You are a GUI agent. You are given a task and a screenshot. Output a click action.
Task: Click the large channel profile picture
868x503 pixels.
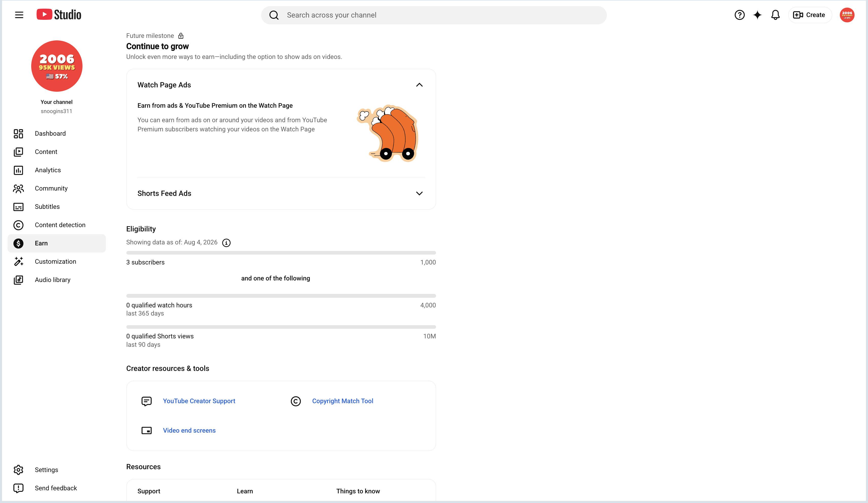(57, 66)
